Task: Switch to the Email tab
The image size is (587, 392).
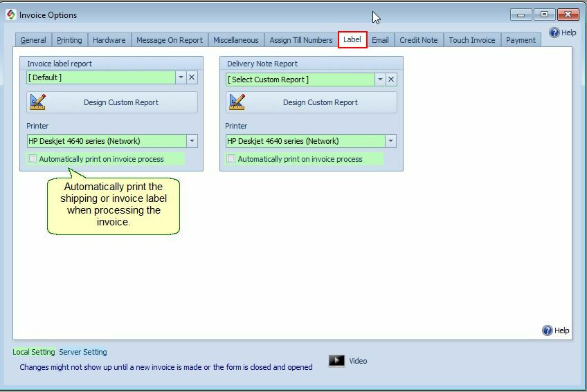Action: (x=380, y=40)
